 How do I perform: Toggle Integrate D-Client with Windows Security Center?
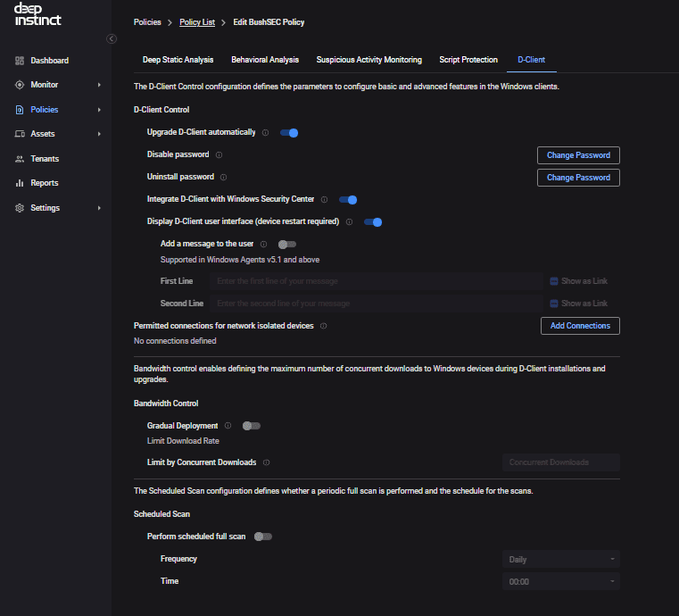(348, 200)
